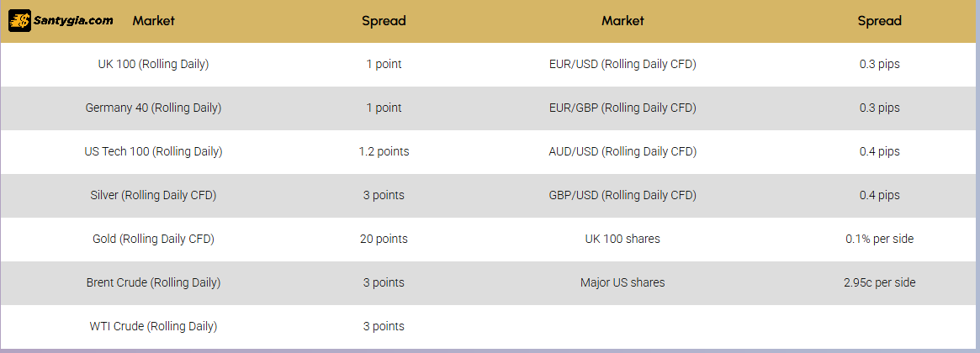Click the Major US shares entry
Viewport: 980px width, 353px height.
pos(622,282)
